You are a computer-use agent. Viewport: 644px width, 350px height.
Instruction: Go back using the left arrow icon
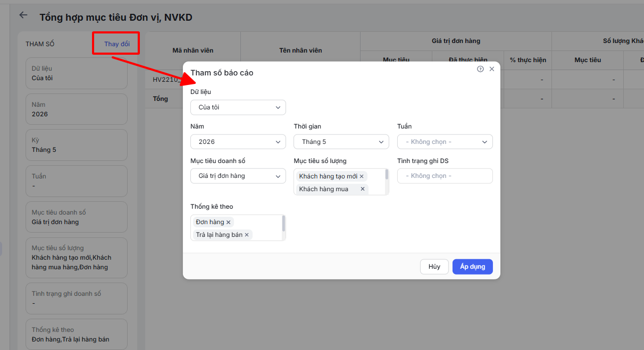(23, 15)
